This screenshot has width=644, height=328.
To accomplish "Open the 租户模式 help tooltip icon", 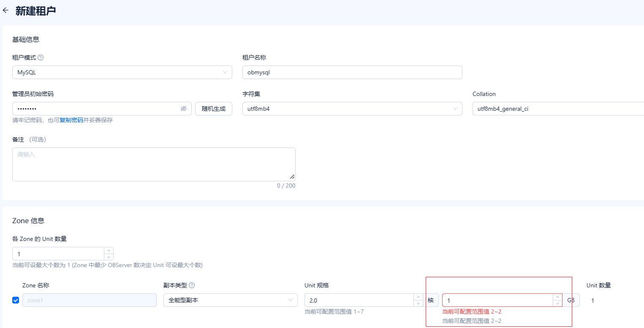I will tap(40, 57).
